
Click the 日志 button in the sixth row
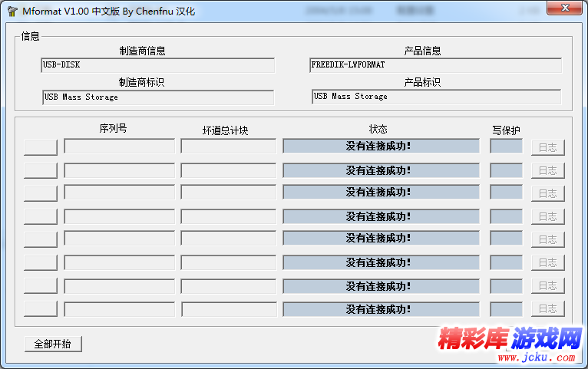[x=548, y=263]
